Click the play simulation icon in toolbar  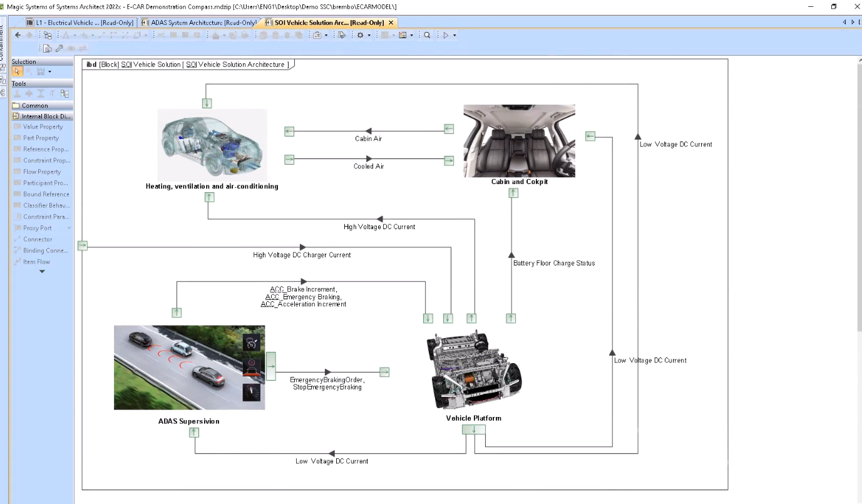446,35
